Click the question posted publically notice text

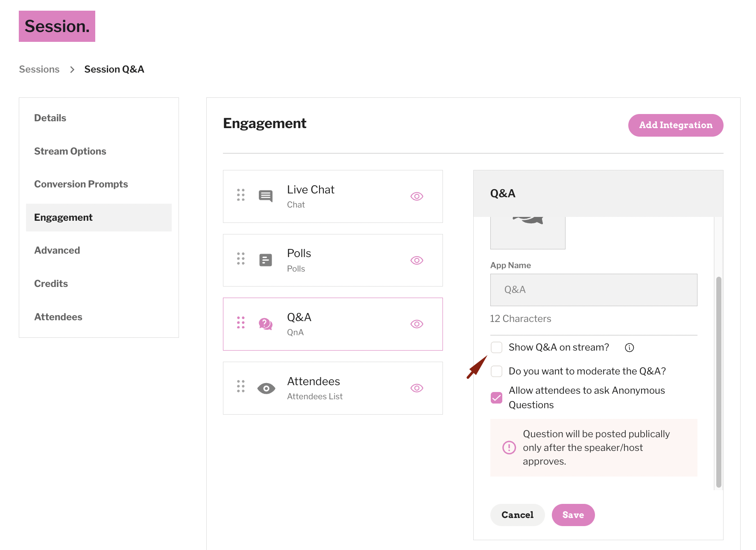coord(596,448)
